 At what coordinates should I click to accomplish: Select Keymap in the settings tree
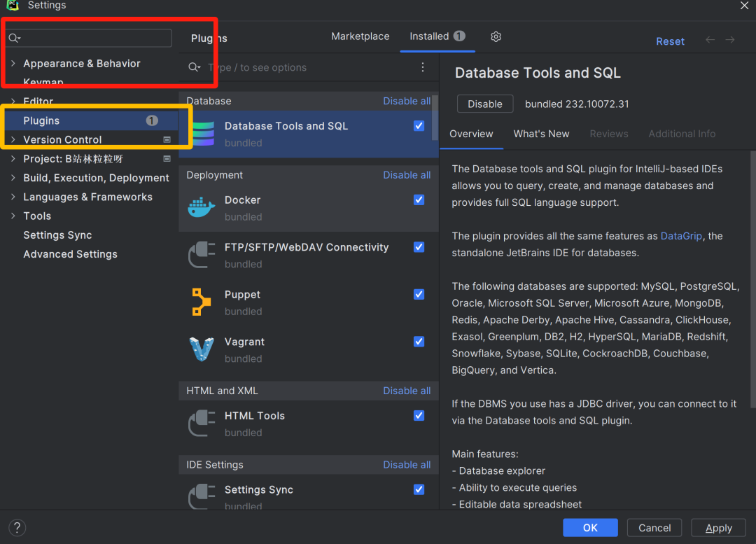click(x=43, y=82)
